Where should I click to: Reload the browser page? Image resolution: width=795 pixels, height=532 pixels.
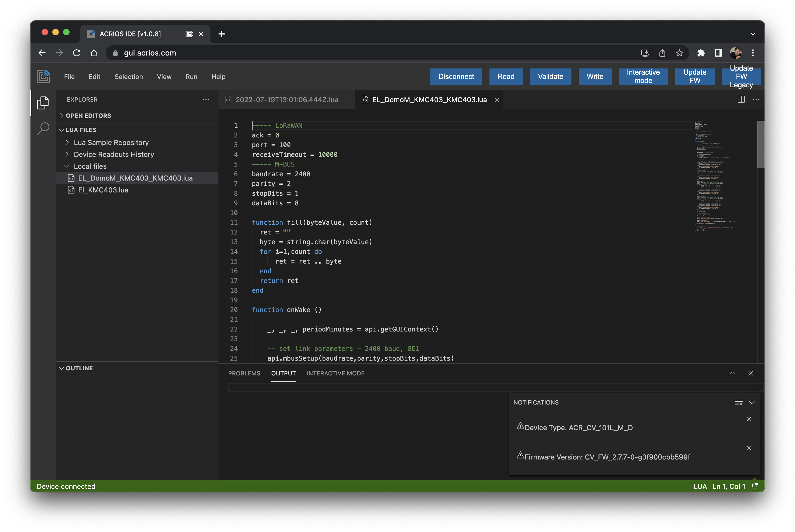(76, 53)
